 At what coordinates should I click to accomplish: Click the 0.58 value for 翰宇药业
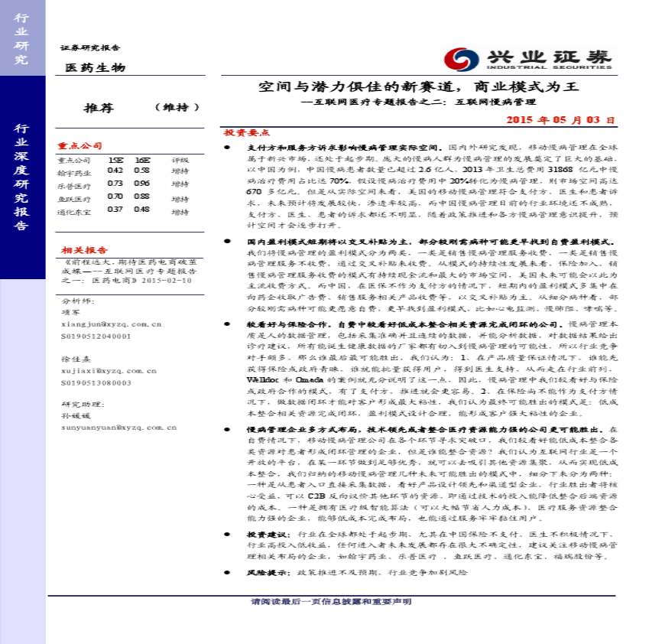click(141, 170)
